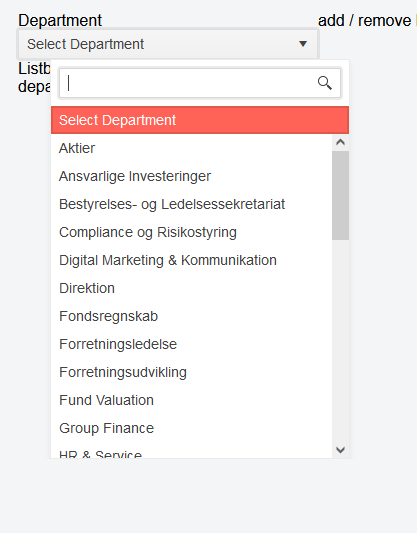Select Ansvarlige Investeringer department
The image size is (417, 533).
coord(191,176)
